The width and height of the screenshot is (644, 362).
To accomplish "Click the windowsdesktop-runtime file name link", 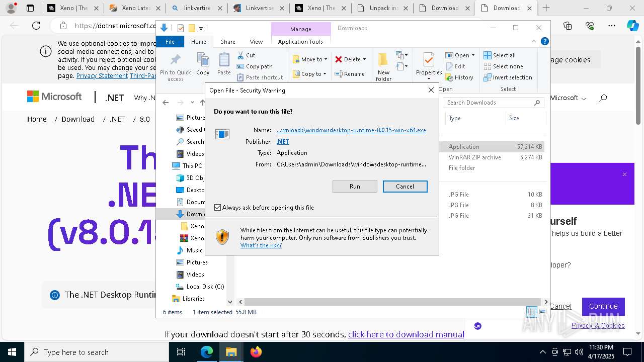I will click(351, 130).
